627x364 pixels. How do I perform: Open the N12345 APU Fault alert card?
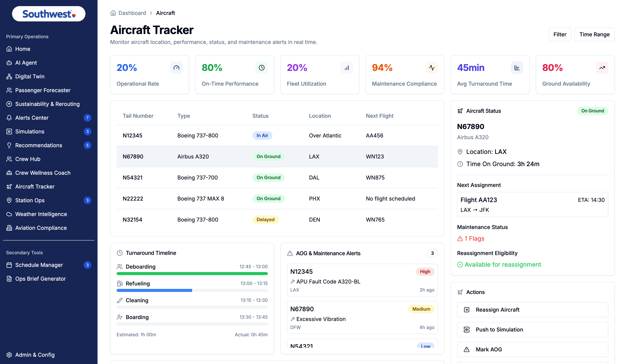[x=362, y=280]
